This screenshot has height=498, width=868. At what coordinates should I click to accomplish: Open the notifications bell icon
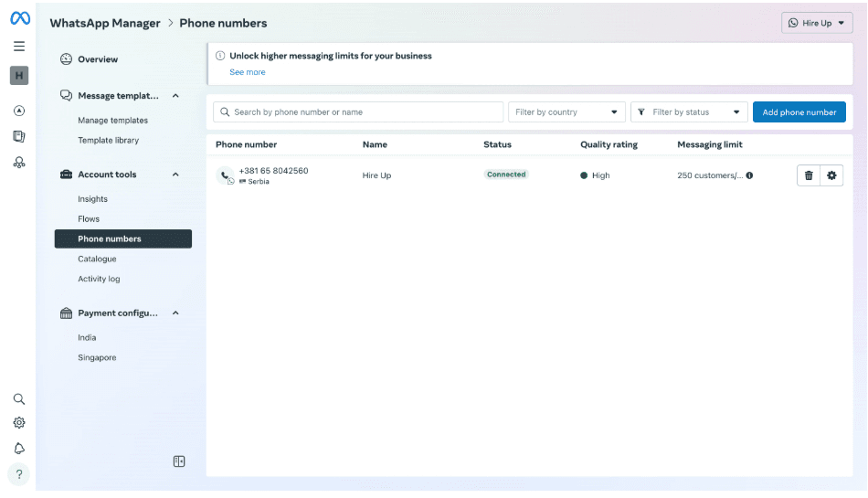(19, 449)
